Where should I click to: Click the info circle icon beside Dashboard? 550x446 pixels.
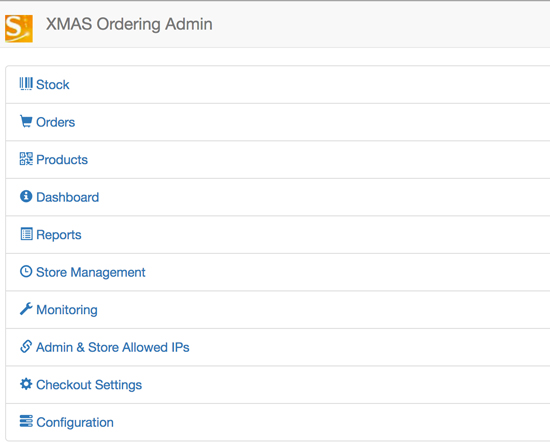click(26, 196)
